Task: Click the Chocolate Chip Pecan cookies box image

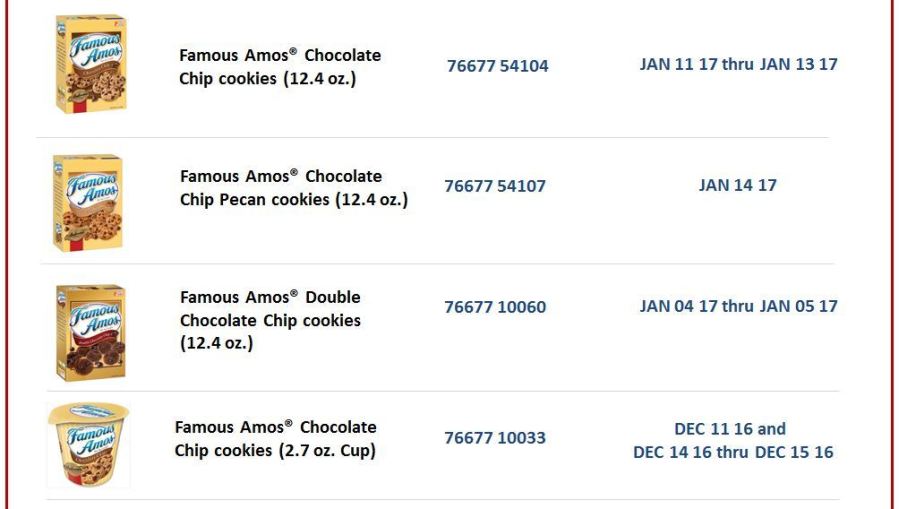Action: 88,203
